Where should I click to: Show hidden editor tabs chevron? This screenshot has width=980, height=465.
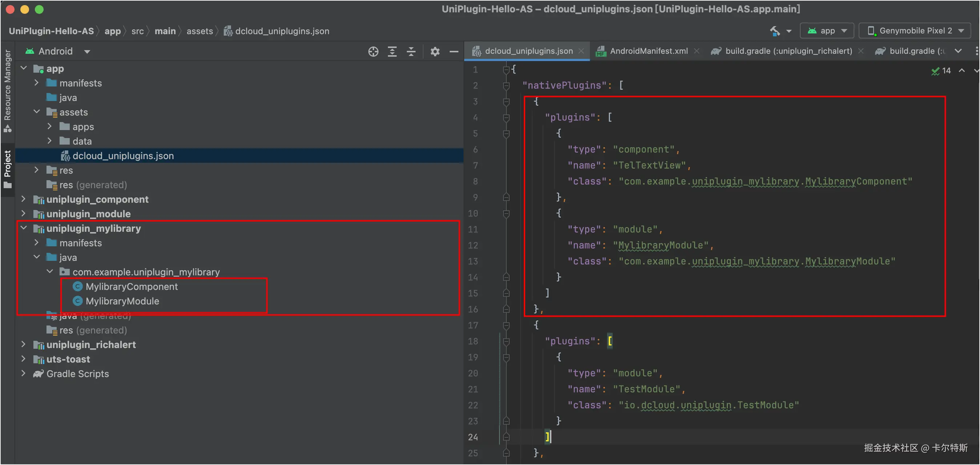pyautogui.click(x=958, y=51)
